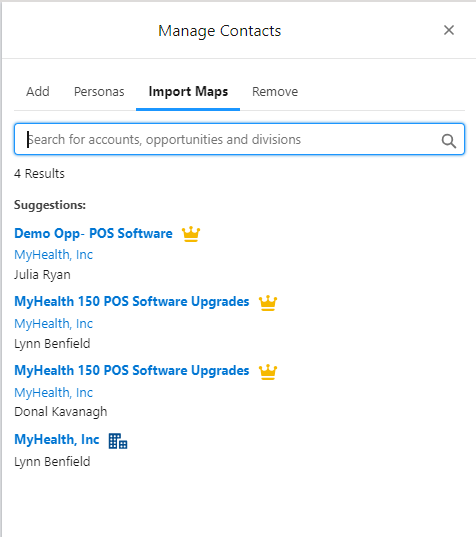Click MyHealth, Inc link above Lynn Benfield opportunity owner
This screenshot has width=476, height=537.
tap(53, 324)
